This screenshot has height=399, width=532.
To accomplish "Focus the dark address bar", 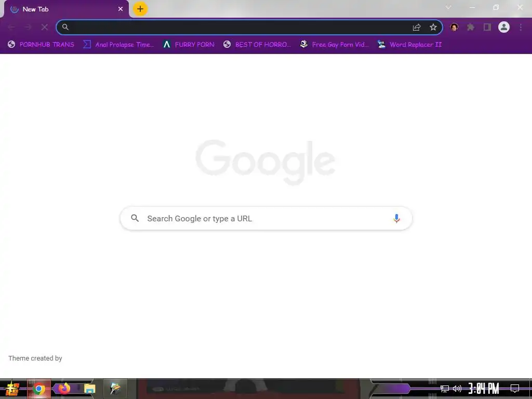I will coord(249,27).
